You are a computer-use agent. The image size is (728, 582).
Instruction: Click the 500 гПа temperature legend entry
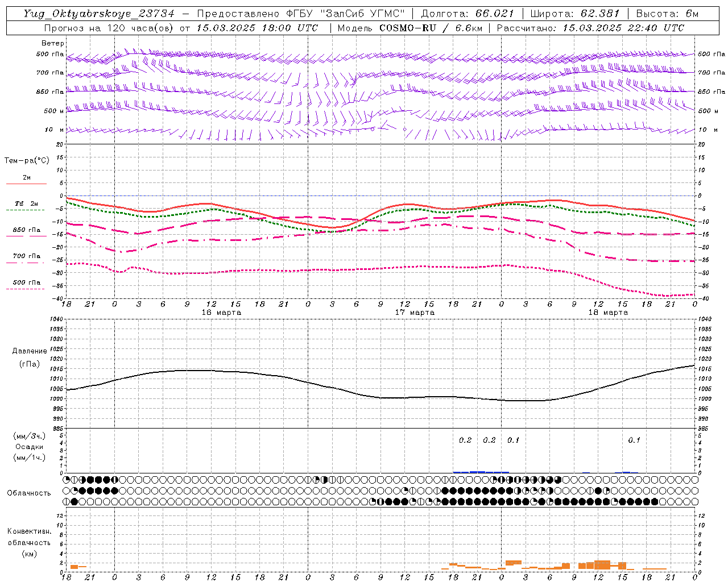click(27, 282)
